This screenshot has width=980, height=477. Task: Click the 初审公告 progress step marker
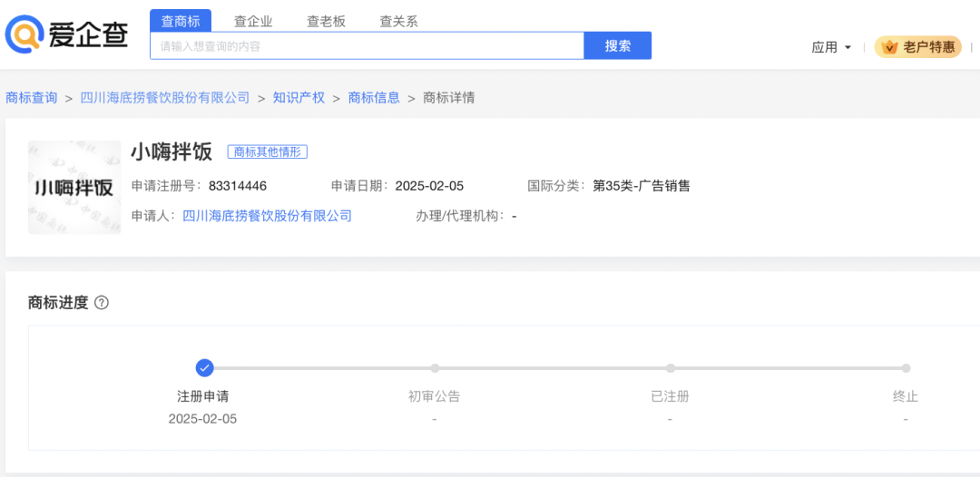[435, 368]
